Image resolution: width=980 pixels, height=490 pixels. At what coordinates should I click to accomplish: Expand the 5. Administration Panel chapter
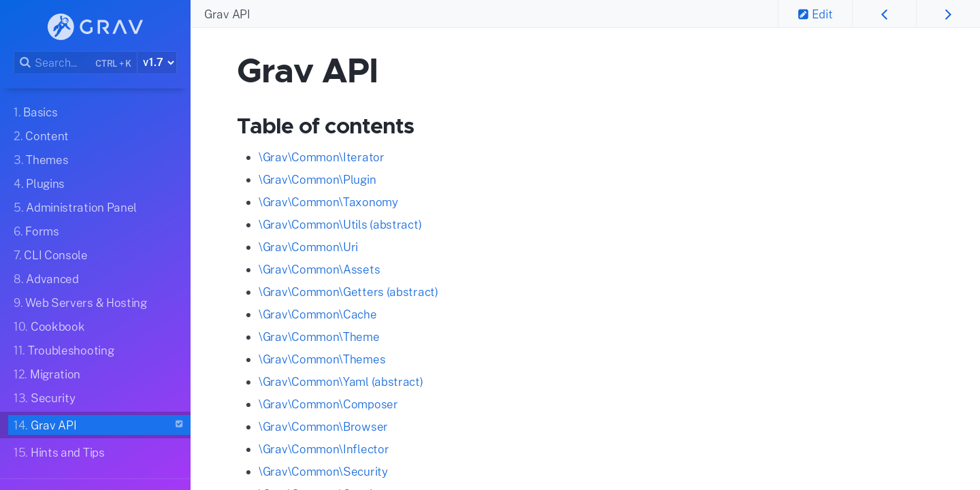75,208
